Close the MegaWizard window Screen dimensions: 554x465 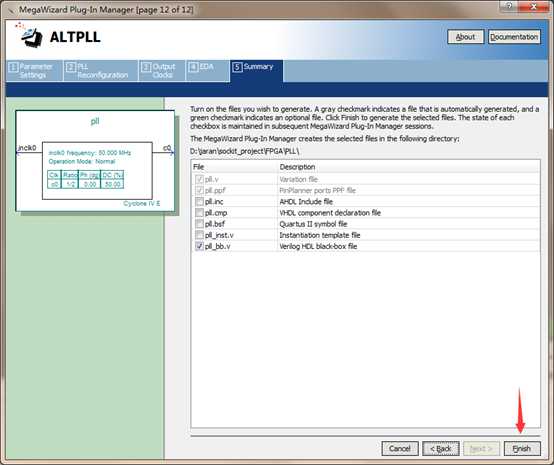click(534, 6)
